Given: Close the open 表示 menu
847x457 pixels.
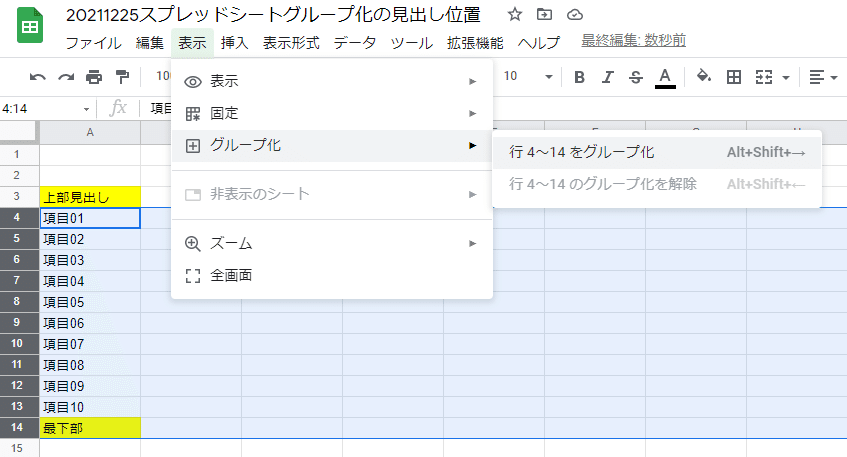Looking at the screenshot, I should coord(192,43).
